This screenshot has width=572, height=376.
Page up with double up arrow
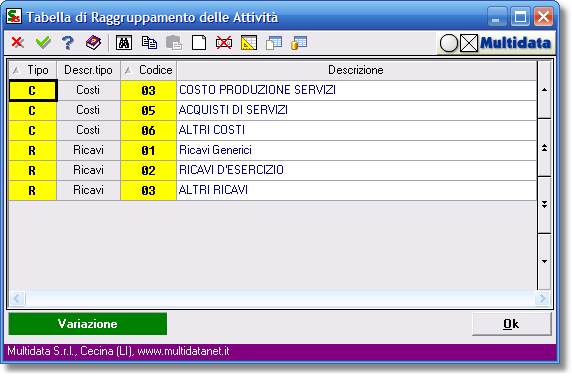[544, 148]
